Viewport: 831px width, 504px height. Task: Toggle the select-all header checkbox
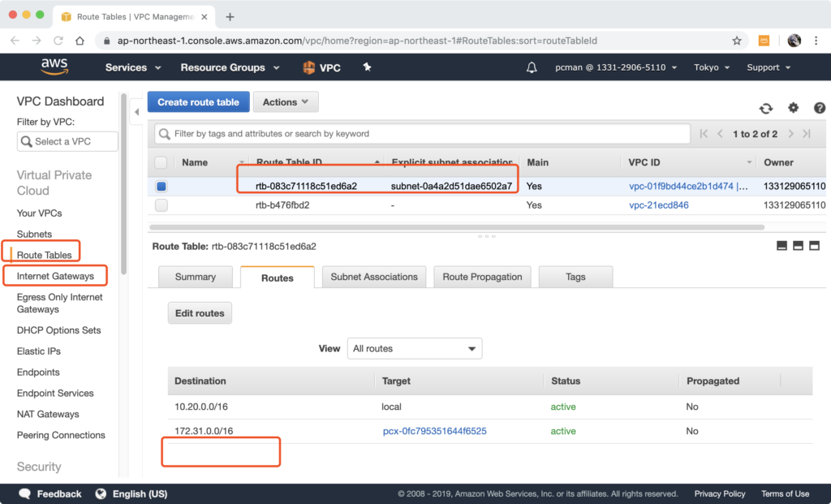click(x=161, y=162)
